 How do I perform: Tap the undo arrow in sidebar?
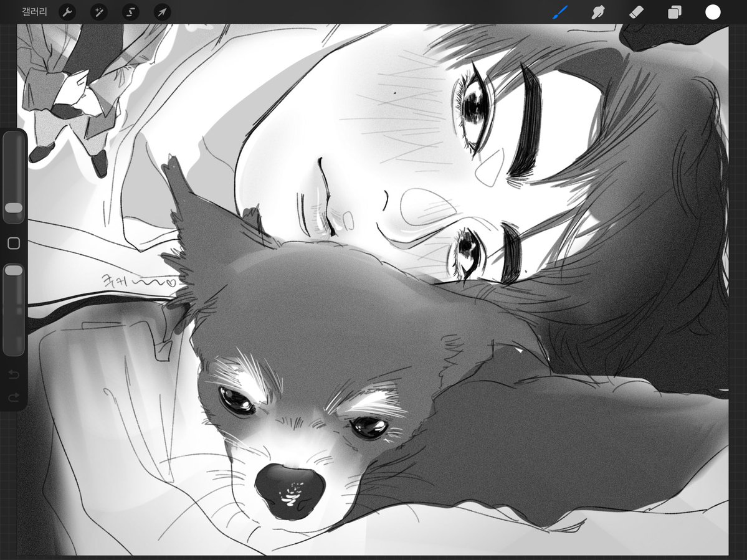pos(14,375)
